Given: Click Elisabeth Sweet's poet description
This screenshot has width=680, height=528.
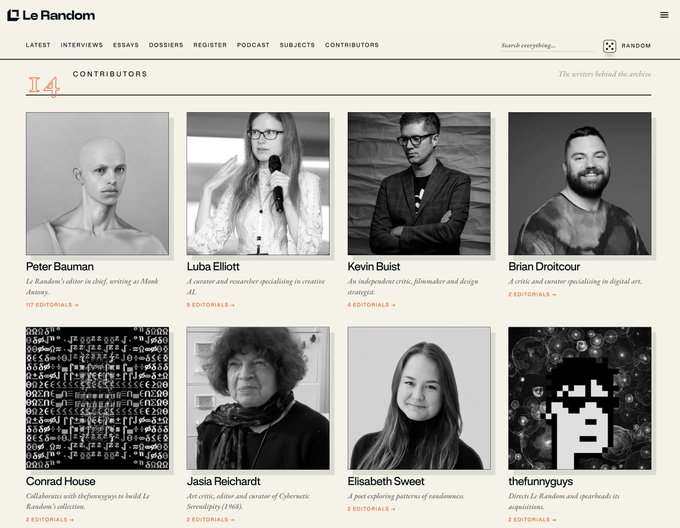Looking at the screenshot, I should [406, 496].
